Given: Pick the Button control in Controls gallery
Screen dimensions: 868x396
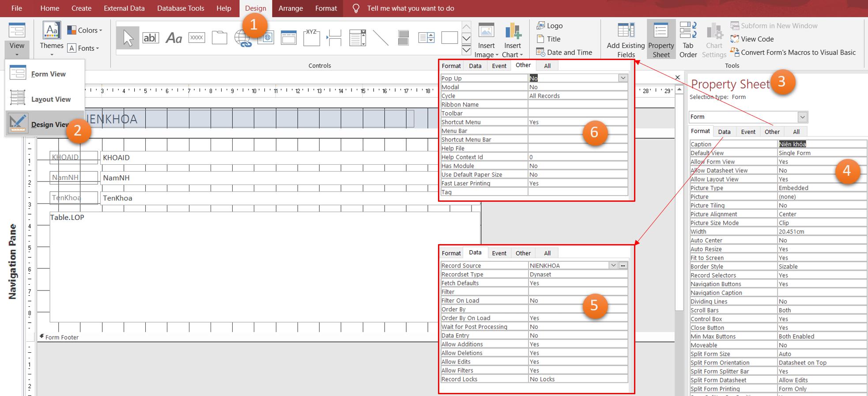Looking at the screenshot, I should pyautogui.click(x=196, y=38).
